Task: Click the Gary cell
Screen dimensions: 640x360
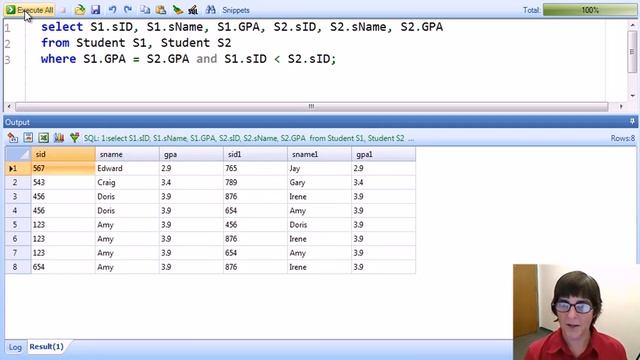Action: tap(319, 182)
